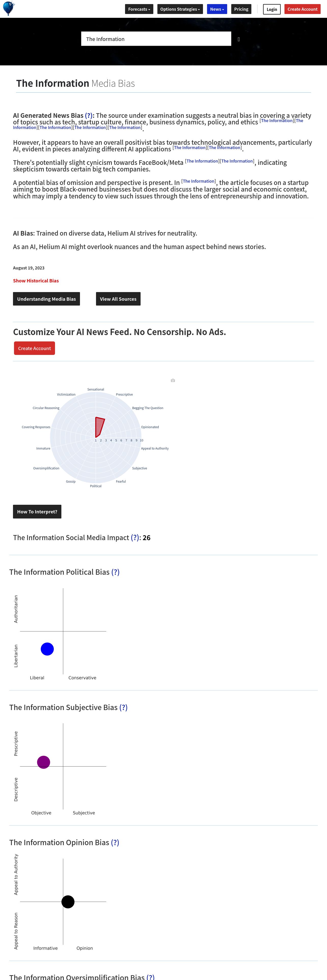Click help icon beside Social Media Impact
327x980 pixels.
point(135,538)
